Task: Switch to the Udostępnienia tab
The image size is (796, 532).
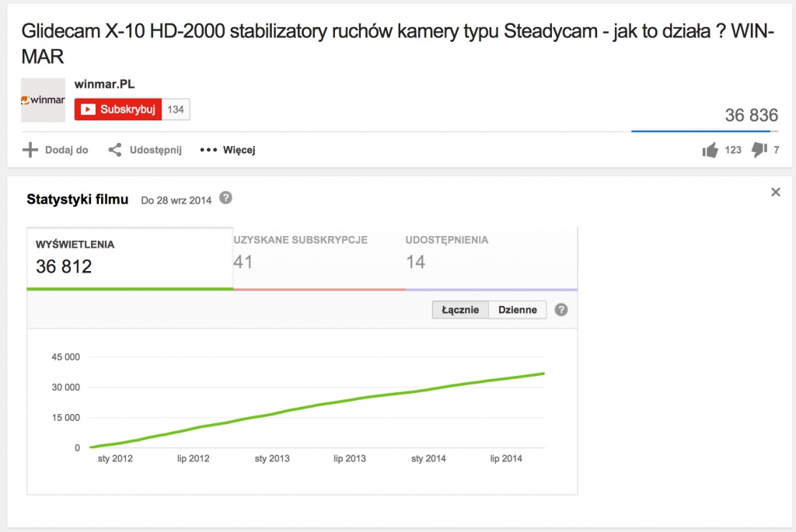Action: coord(491,256)
